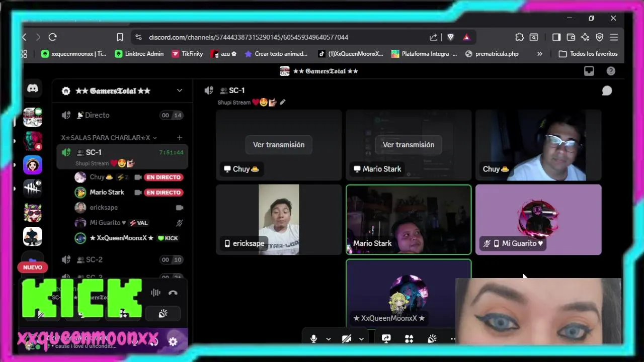The image size is (644, 362).
Task: Open Brave Shields lion icon
Action: point(450,37)
